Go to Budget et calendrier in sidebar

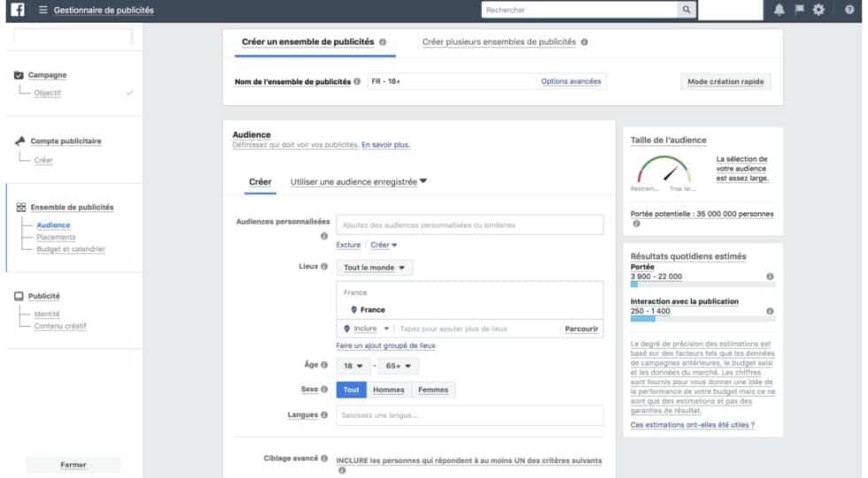point(71,250)
